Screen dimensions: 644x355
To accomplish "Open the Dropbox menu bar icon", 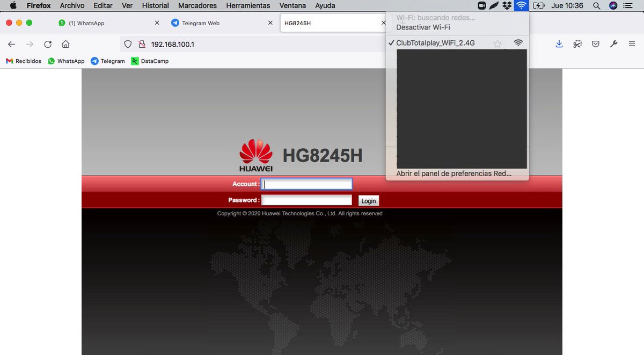I will click(507, 5).
